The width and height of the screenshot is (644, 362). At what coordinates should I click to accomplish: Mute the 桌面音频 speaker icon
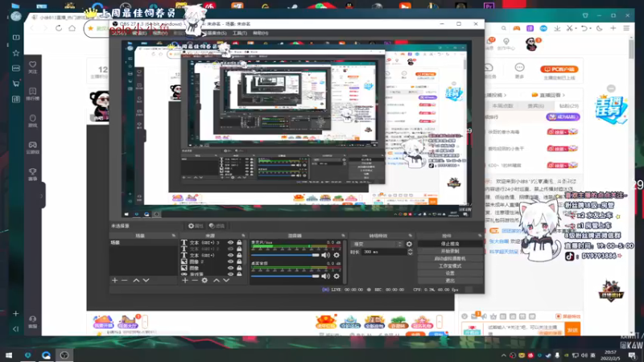click(326, 276)
